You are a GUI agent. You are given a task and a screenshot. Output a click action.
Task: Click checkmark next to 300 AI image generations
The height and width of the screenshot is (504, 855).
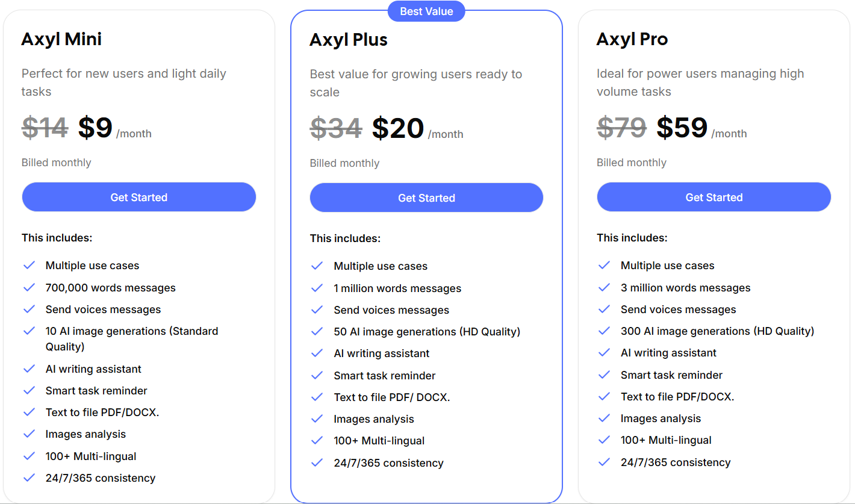[604, 331]
